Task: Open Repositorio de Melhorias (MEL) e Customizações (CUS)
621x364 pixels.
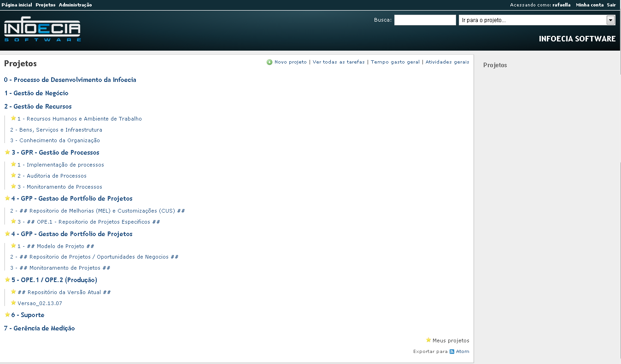Action: [x=98, y=211]
